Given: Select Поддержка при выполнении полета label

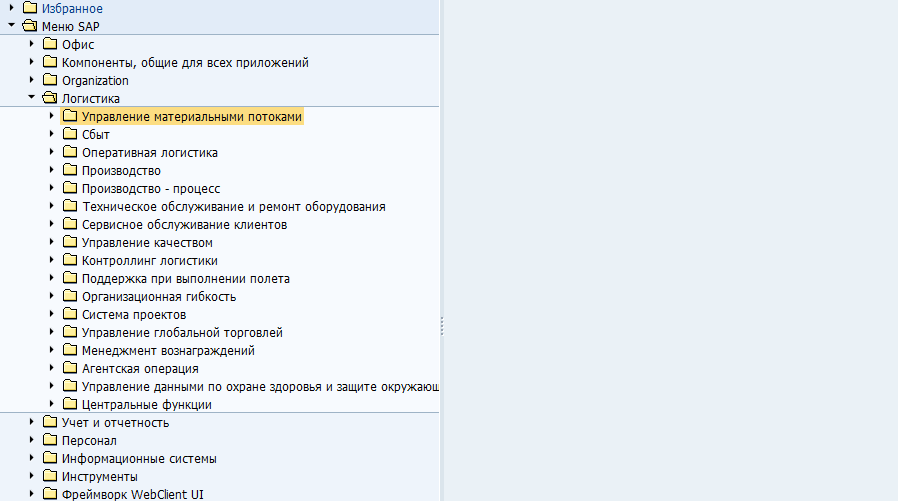Looking at the screenshot, I should 186,279.
